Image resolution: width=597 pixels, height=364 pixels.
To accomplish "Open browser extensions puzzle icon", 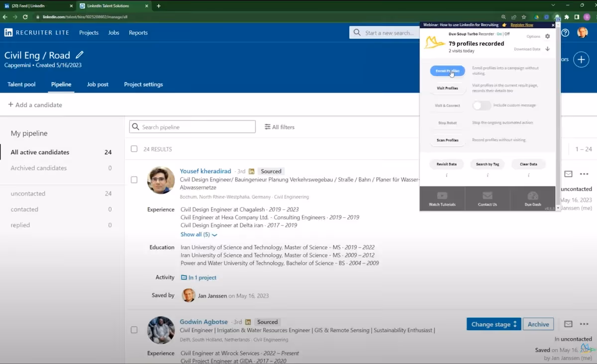I will tap(567, 17).
